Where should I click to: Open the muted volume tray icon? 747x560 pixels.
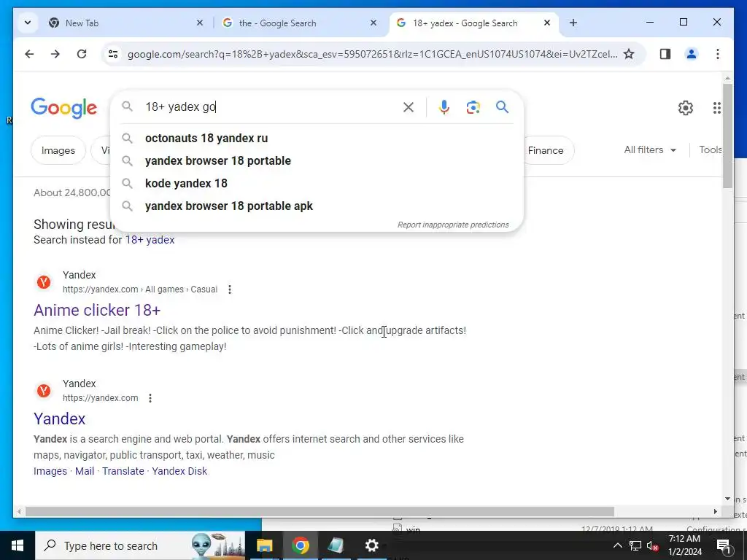coord(653,545)
